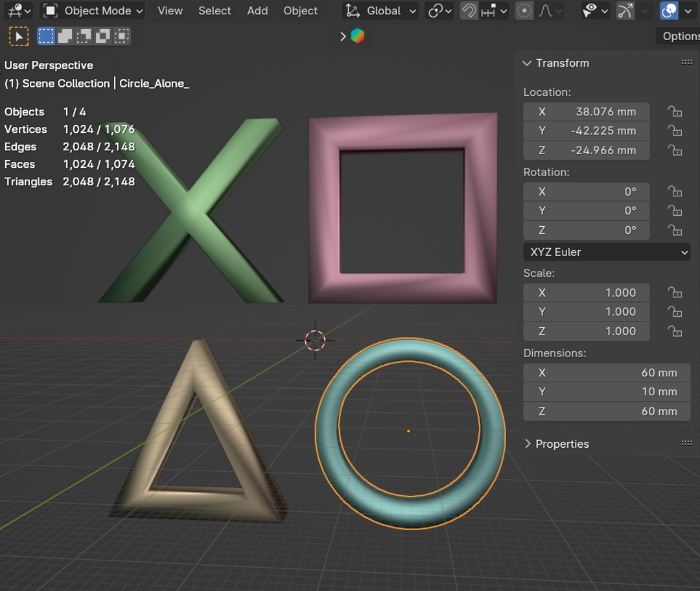Open the editor type selector
700x591 pixels.
tap(18, 11)
